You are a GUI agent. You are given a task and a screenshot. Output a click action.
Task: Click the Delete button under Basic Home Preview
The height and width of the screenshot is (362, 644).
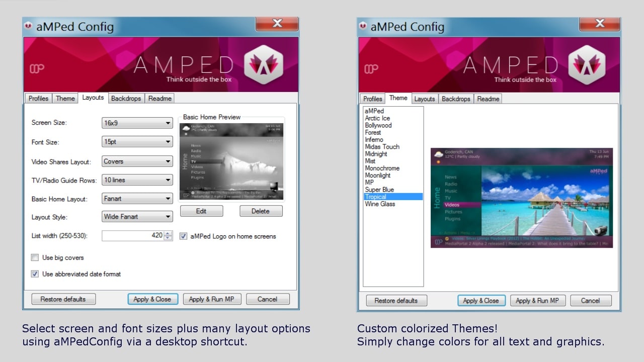pyautogui.click(x=261, y=211)
